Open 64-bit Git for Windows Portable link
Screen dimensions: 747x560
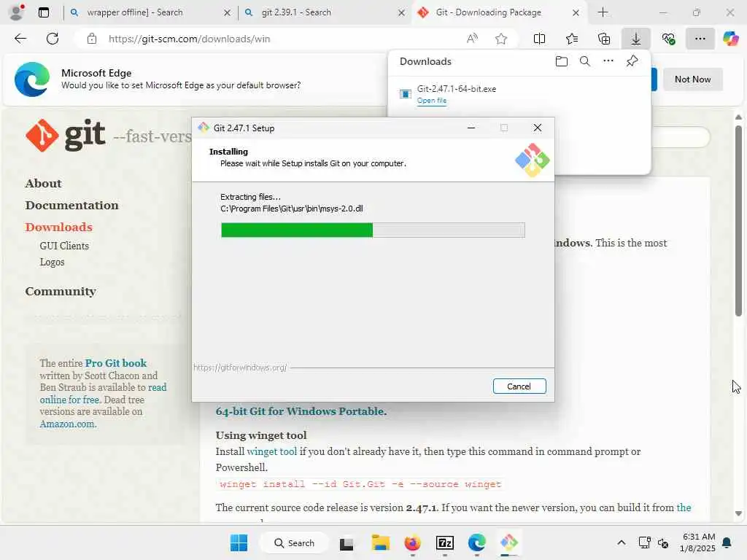tap(301, 411)
